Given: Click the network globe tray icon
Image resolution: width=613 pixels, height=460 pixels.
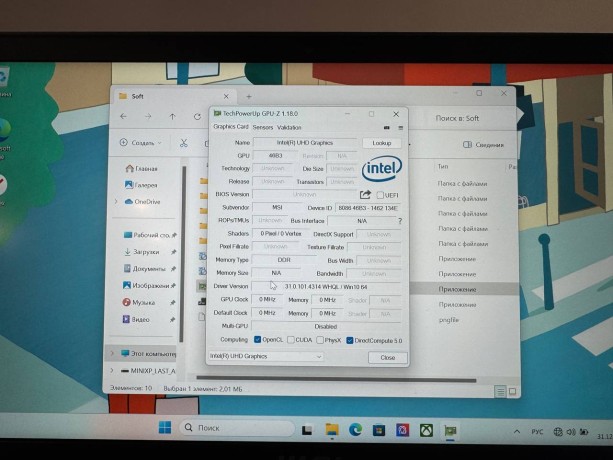Looking at the screenshot, I should [x=558, y=432].
